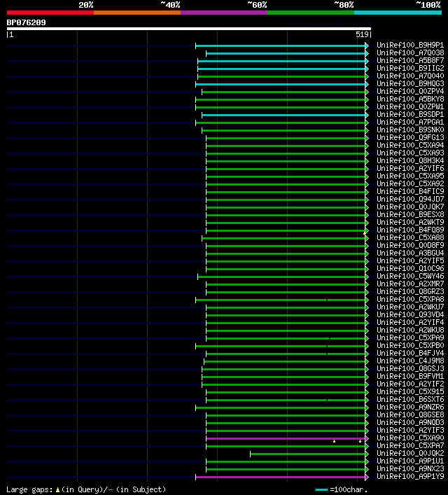The width and height of the screenshot is (448, 495).
Task: Click the cyan 100char scale bar legend
Action: point(321,489)
